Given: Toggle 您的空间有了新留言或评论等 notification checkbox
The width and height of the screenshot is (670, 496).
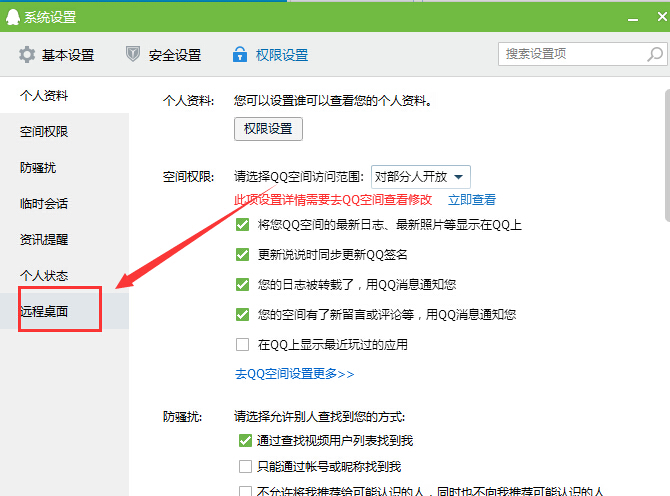Looking at the screenshot, I should 242,314.
